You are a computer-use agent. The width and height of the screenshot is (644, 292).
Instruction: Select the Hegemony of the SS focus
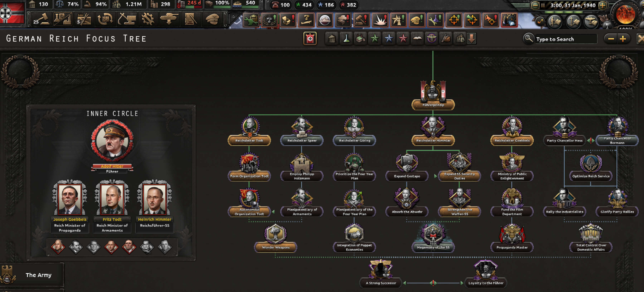pos(433,238)
